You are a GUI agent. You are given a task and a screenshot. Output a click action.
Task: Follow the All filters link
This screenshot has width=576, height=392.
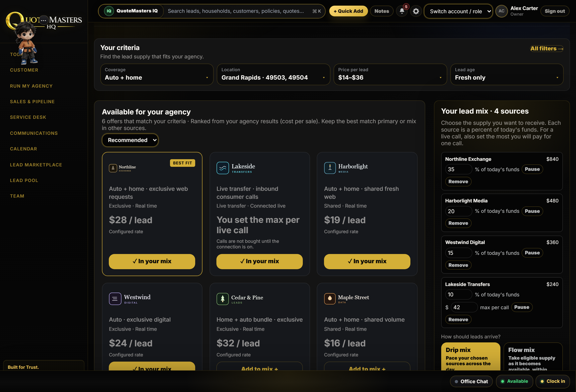pyautogui.click(x=547, y=49)
